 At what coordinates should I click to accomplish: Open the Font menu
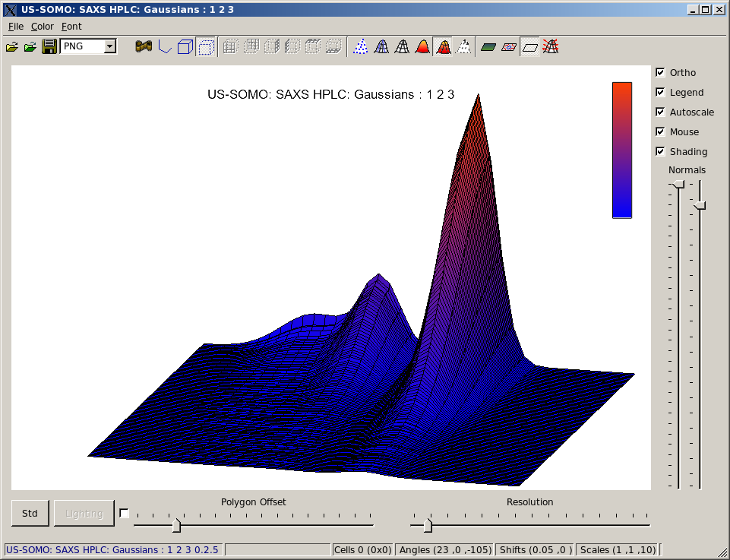pyautogui.click(x=71, y=27)
